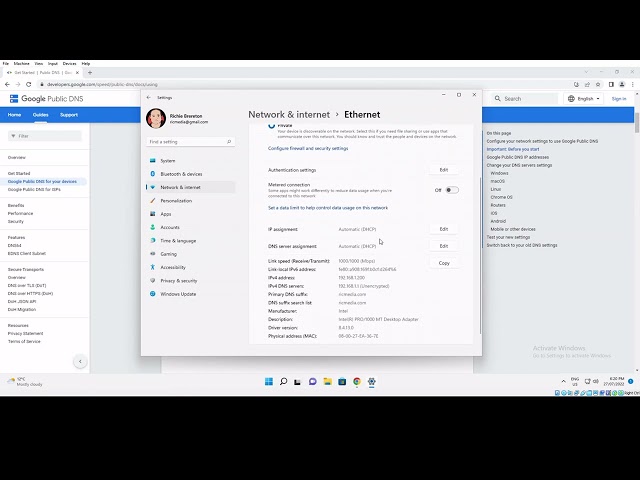Click Google page Search field
640x480 pixels.
tap(524, 99)
